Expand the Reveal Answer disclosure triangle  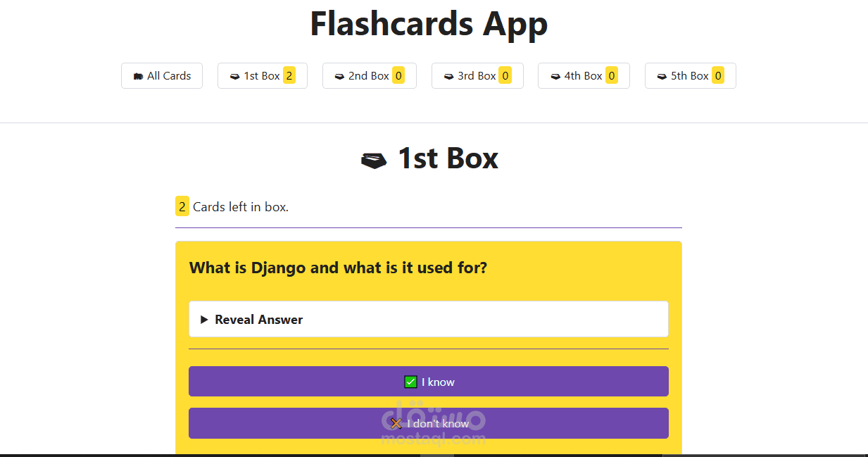click(204, 320)
